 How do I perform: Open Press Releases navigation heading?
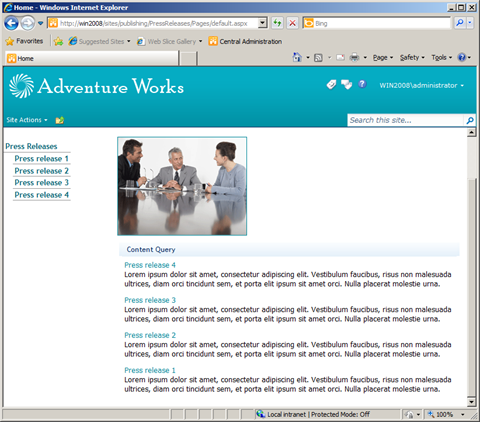(31, 146)
